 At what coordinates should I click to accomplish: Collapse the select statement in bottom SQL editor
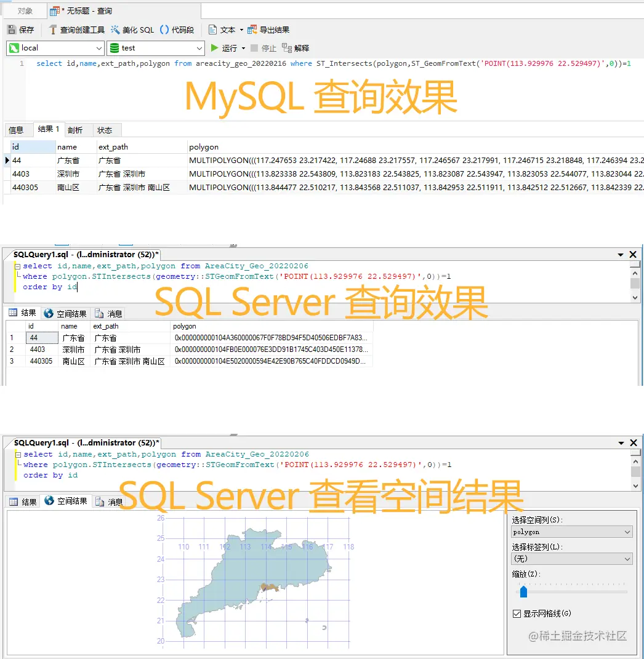[18, 455]
